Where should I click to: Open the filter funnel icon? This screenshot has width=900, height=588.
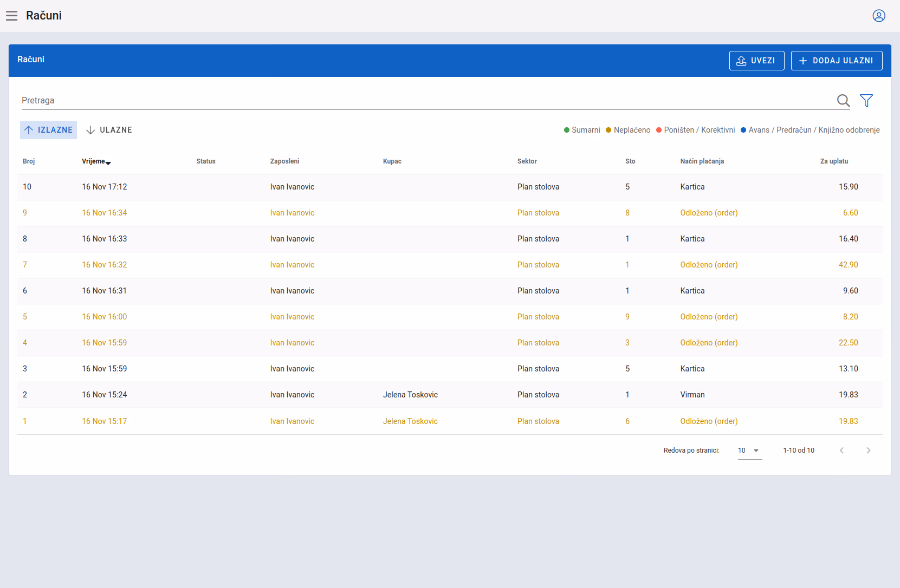(866, 100)
